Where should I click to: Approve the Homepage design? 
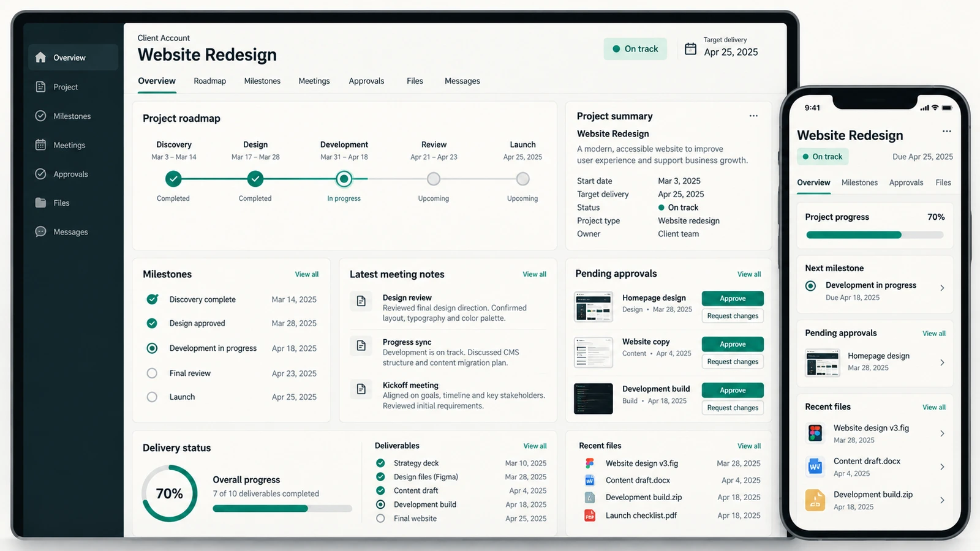click(x=733, y=298)
